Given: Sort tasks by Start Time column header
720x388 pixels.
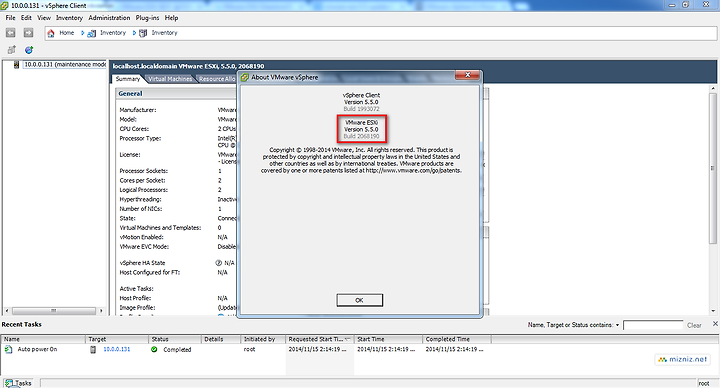Looking at the screenshot, I should 388,339.
